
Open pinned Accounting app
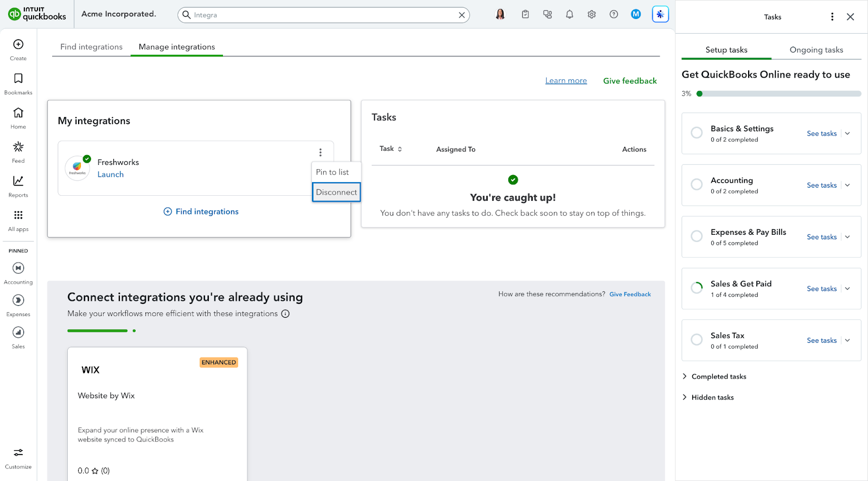coord(18,273)
